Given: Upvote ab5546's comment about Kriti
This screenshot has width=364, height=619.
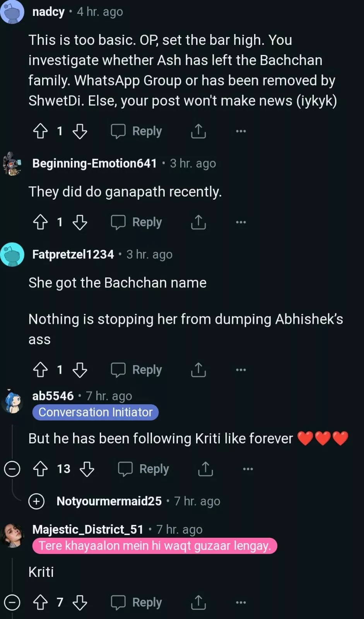Looking at the screenshot, I should (x=40, y=469).
